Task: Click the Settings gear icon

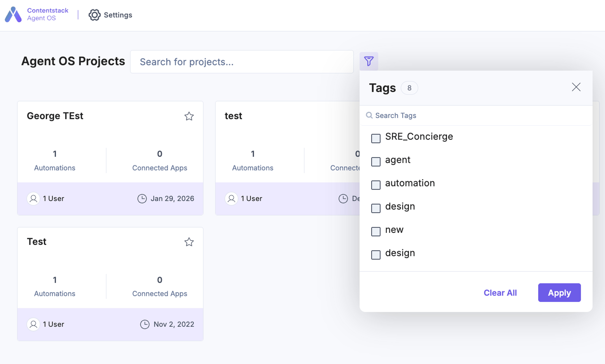Action: [x=95, y=15]
